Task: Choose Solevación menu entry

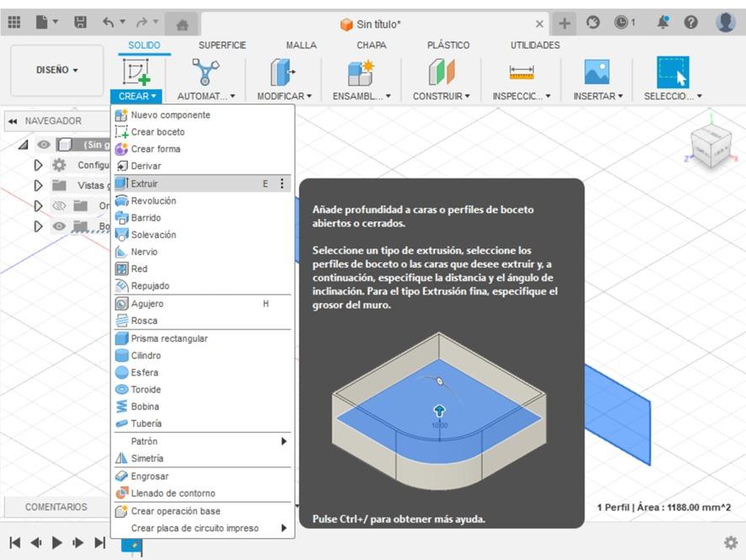Action: tap(202, 235)
